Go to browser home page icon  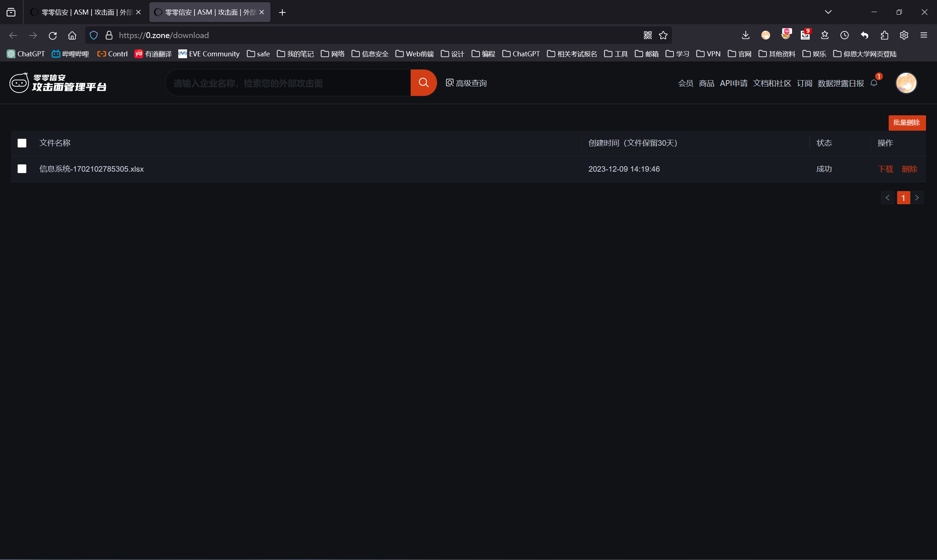coord(72,36)
